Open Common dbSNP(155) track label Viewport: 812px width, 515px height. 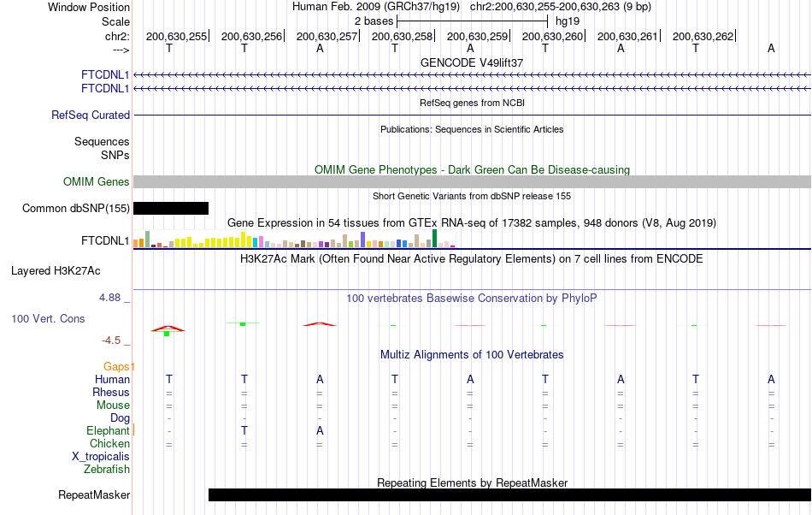click(x=76, y=208)
